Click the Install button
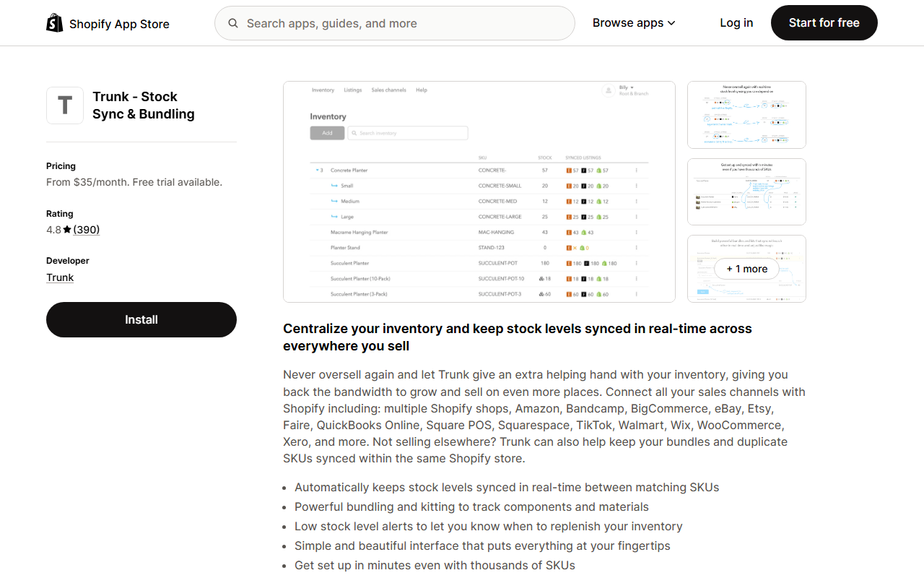The width and height of the screenshot is (924, 578). coord(141,319)
